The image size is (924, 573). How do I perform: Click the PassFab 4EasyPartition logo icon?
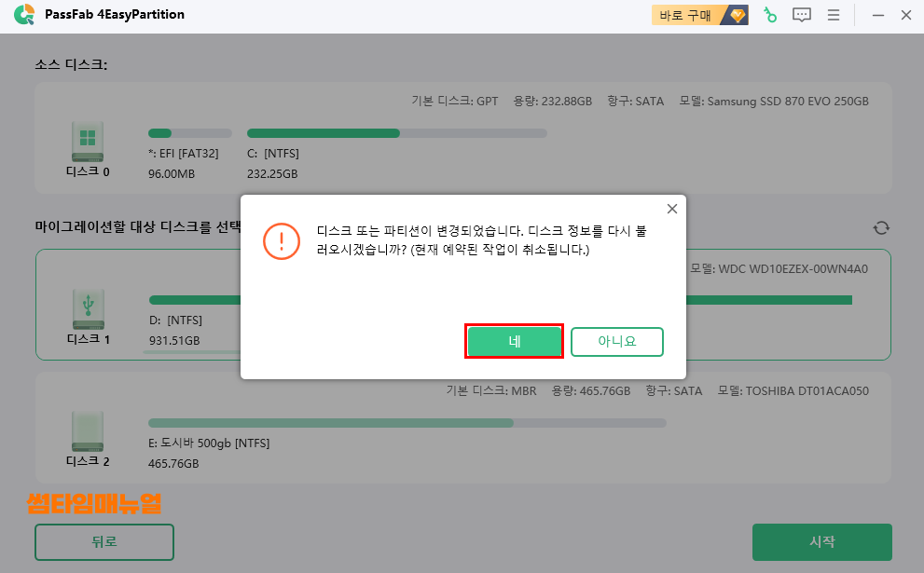click(x=24, y=15)
